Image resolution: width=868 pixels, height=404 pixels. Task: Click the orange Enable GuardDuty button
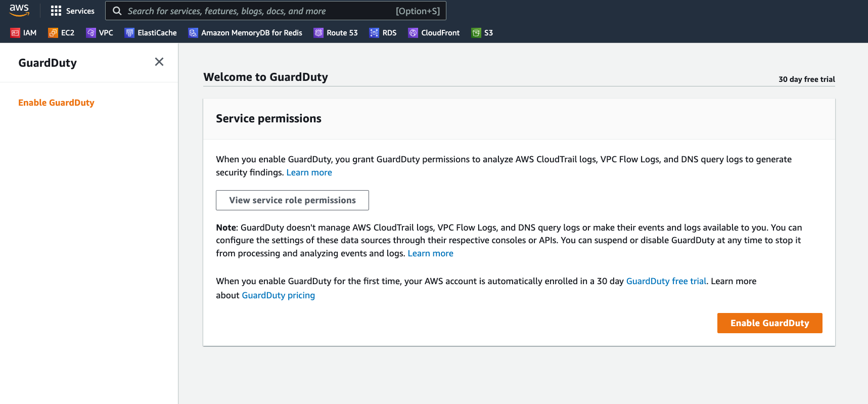(x=769, y=323)
